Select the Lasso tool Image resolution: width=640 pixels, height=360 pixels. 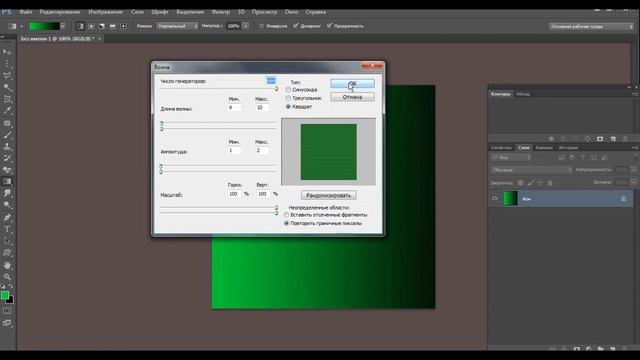click(7, 76)
